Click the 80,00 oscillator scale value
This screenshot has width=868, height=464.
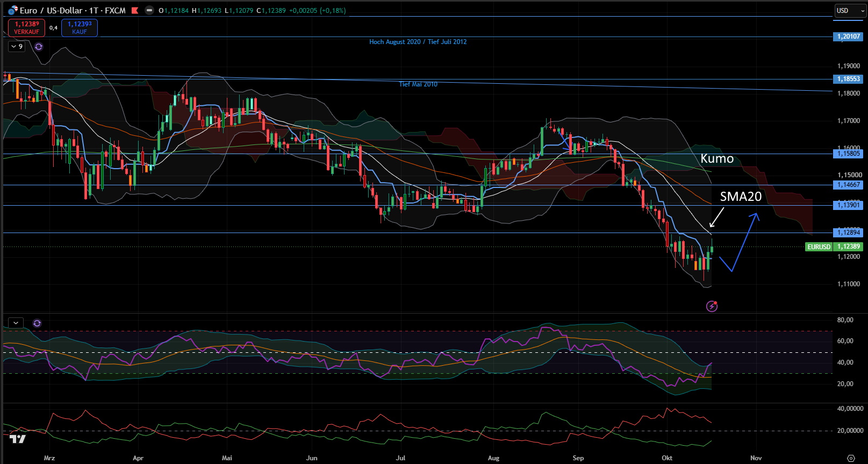click(x=845, y=320)
